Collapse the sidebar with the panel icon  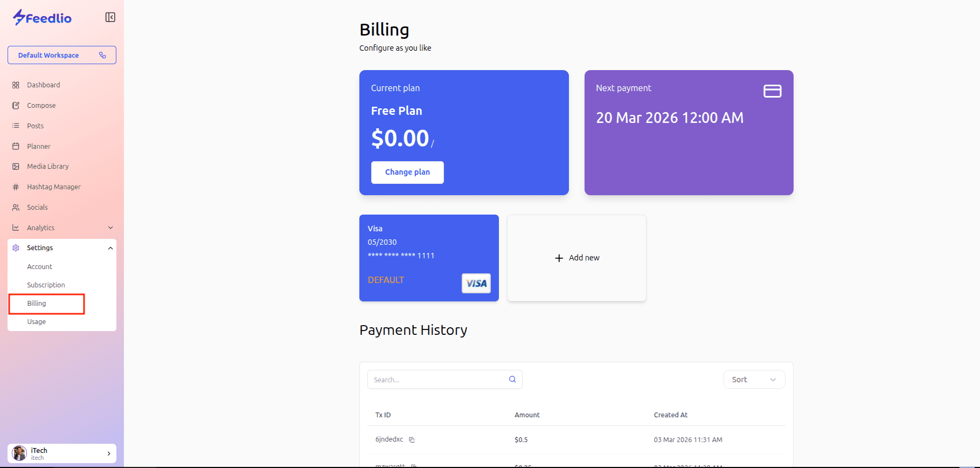pyautogui.click(x=110, y=17)
